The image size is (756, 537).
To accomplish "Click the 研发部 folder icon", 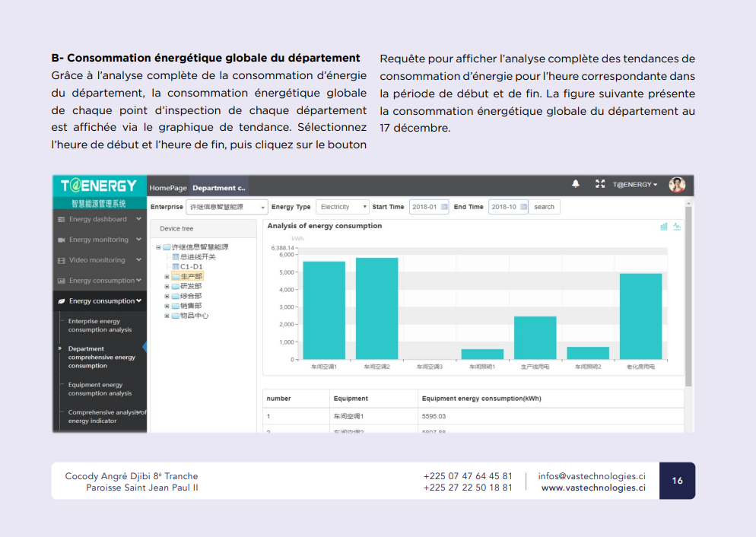I will 176,286.
